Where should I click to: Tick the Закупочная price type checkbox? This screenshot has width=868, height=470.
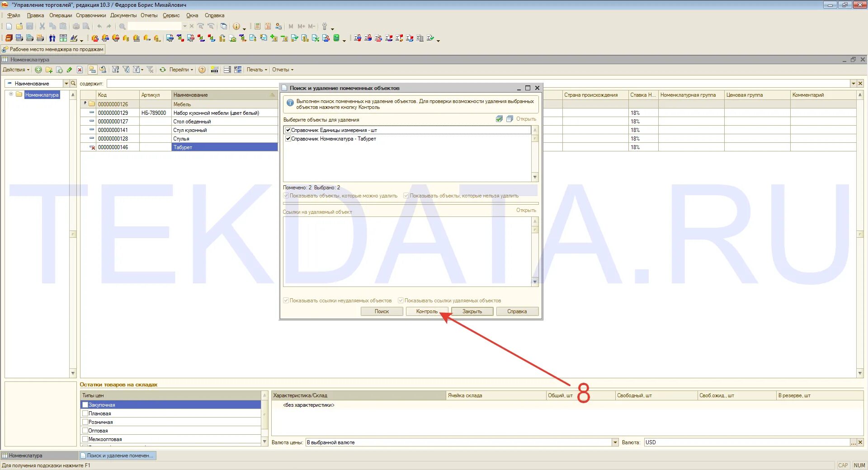pos(85,405)
